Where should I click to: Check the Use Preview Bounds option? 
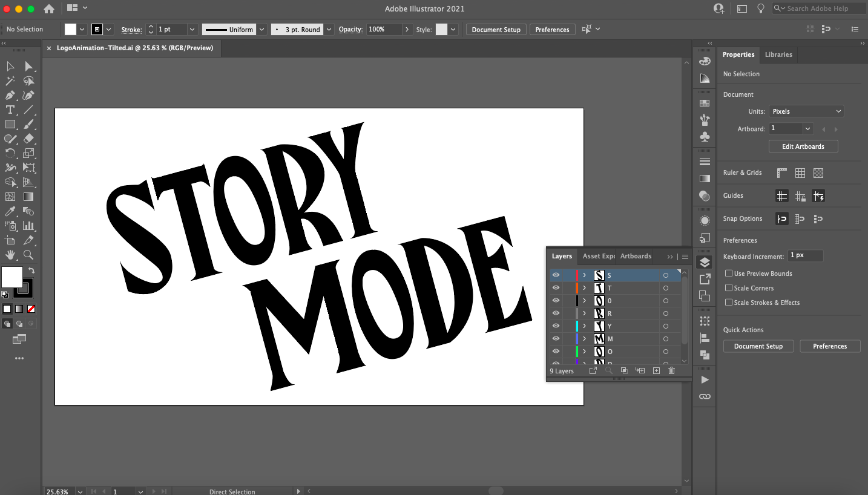729,273
